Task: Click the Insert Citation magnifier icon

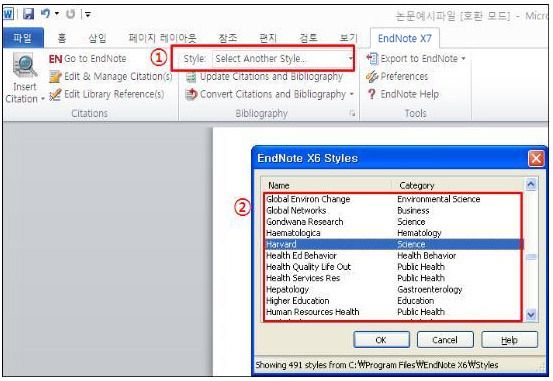Action: pos(25,66)
